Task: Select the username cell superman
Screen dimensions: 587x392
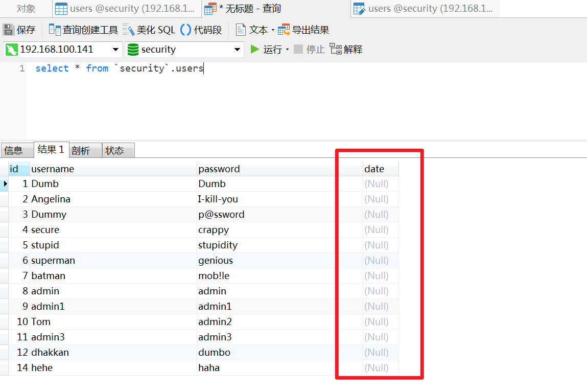Action: pyautogui.click(x=113, y=261)
